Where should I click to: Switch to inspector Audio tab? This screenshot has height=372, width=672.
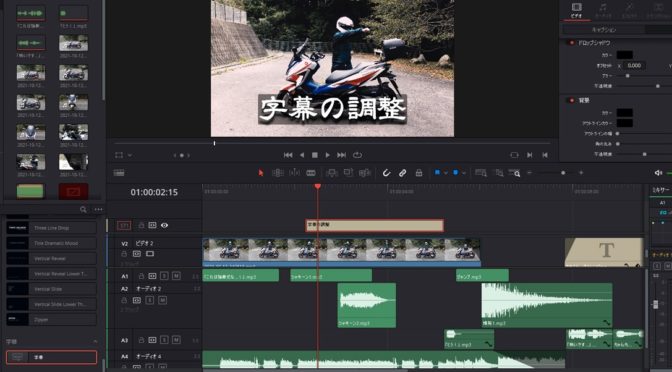(603, 10)
